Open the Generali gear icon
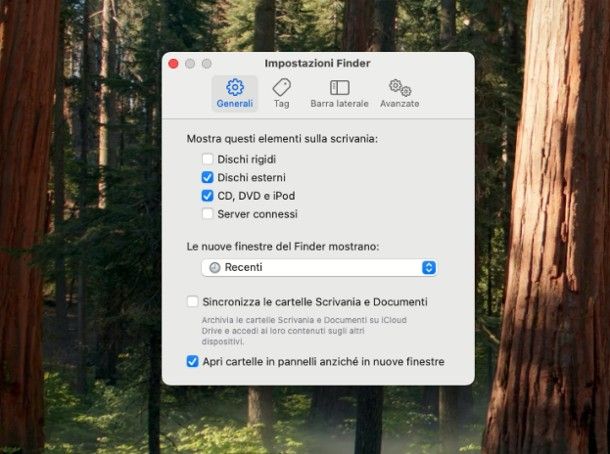The width and height of the screenshot is (610, 454). point(235,87)
